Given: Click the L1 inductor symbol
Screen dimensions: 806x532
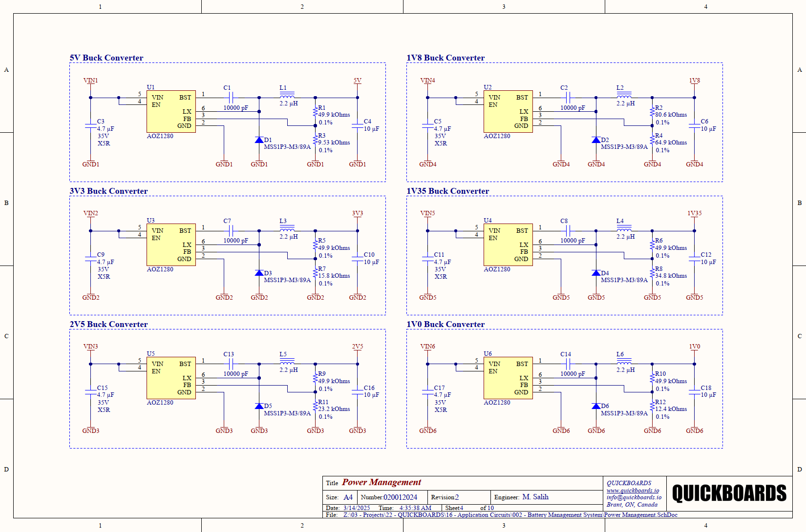Looking at the screenshot, I should [x=287, y=95].
